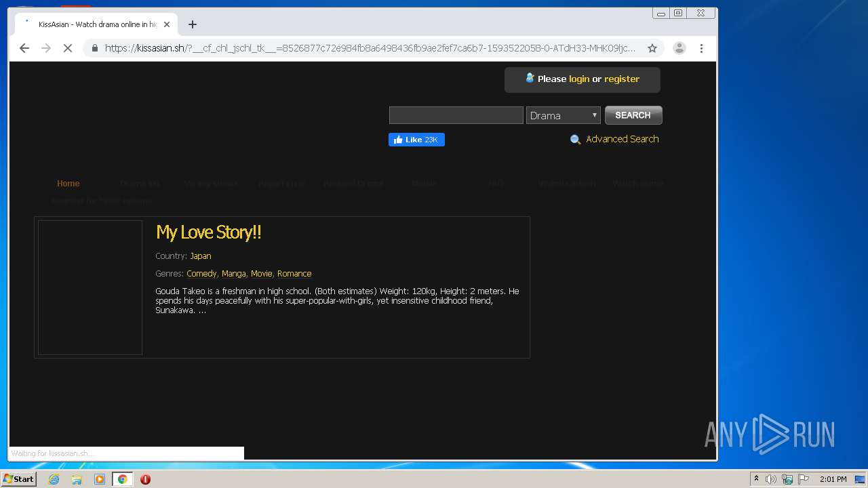Open the Movie genre
868x488 pixels.
pyautogui.click(x=261, y=274)
